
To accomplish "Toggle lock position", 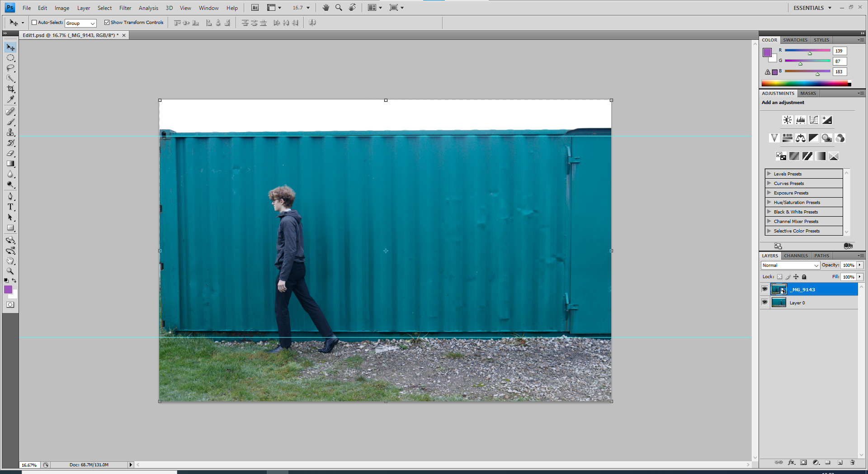I will [x=796, y=277].
